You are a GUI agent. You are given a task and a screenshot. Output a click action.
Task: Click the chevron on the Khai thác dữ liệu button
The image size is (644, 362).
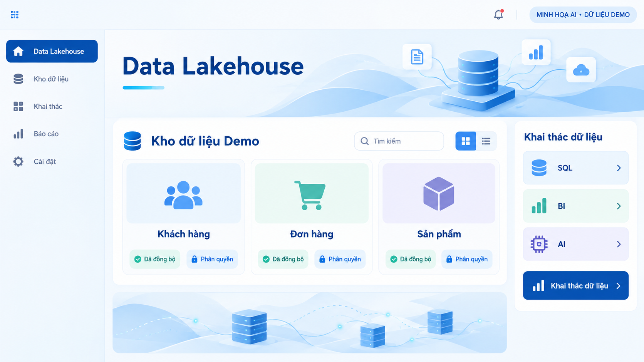pyautogui.click(x=618, y=286)
